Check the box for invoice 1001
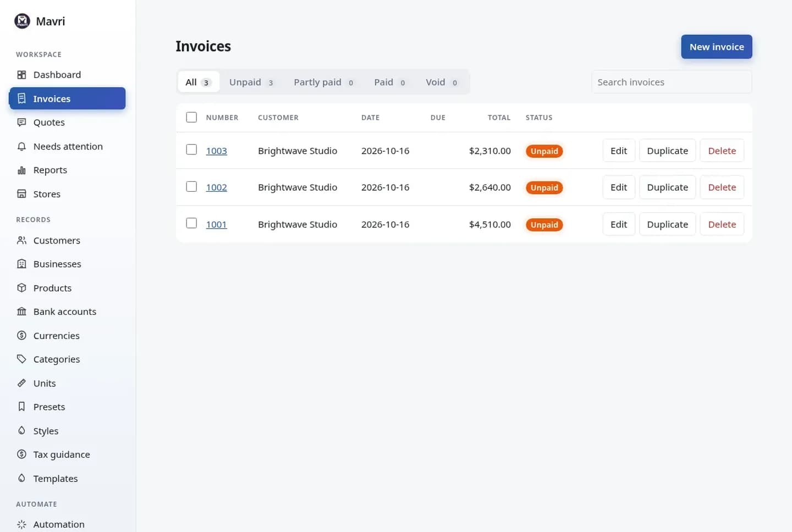792x532 pixels. pos(191,223)
